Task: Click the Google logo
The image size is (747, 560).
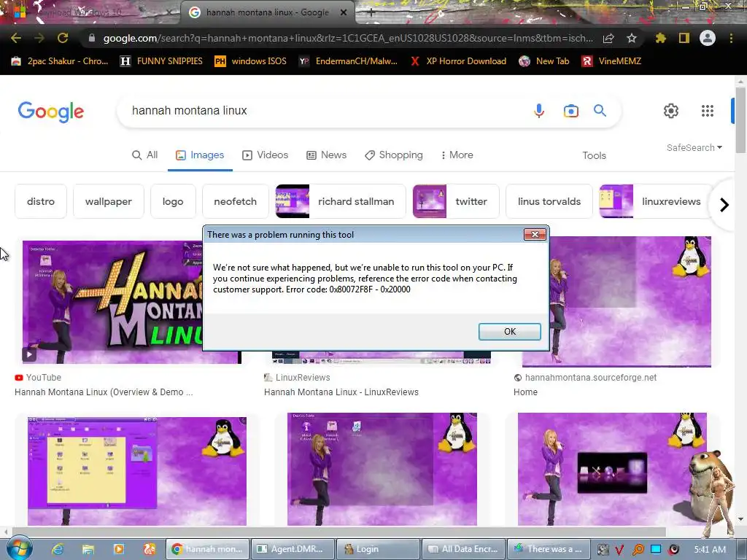Action: pos(51,112)
